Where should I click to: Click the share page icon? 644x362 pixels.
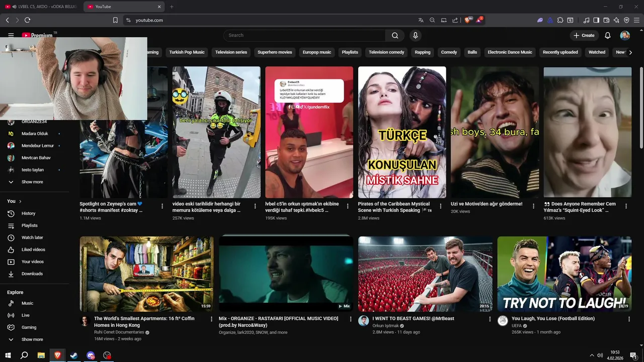click(455, 20)
